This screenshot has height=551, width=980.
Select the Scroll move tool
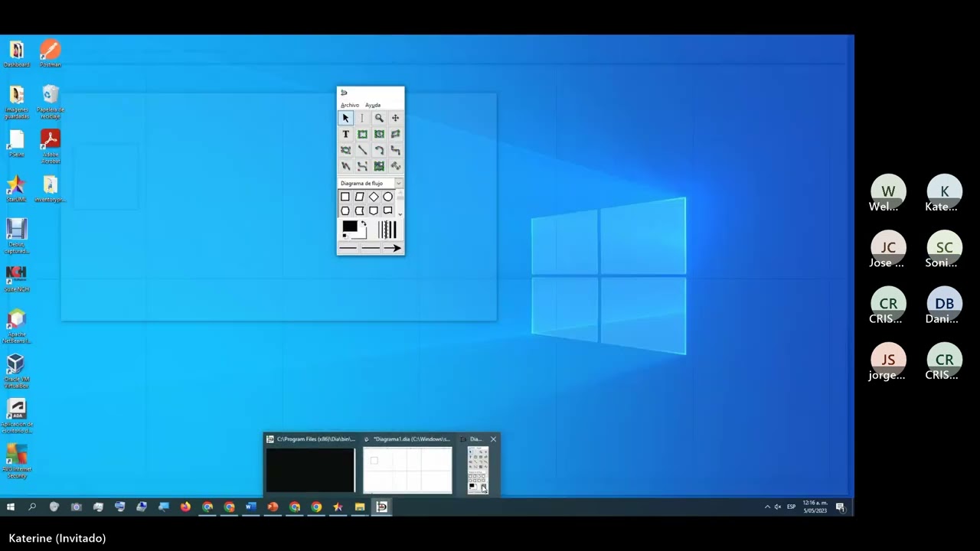point(396,118)
